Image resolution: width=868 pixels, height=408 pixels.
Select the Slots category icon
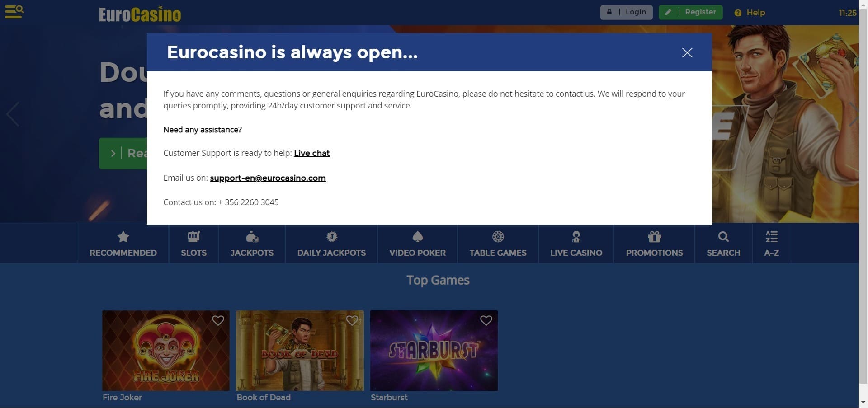[x=193, y=237]
